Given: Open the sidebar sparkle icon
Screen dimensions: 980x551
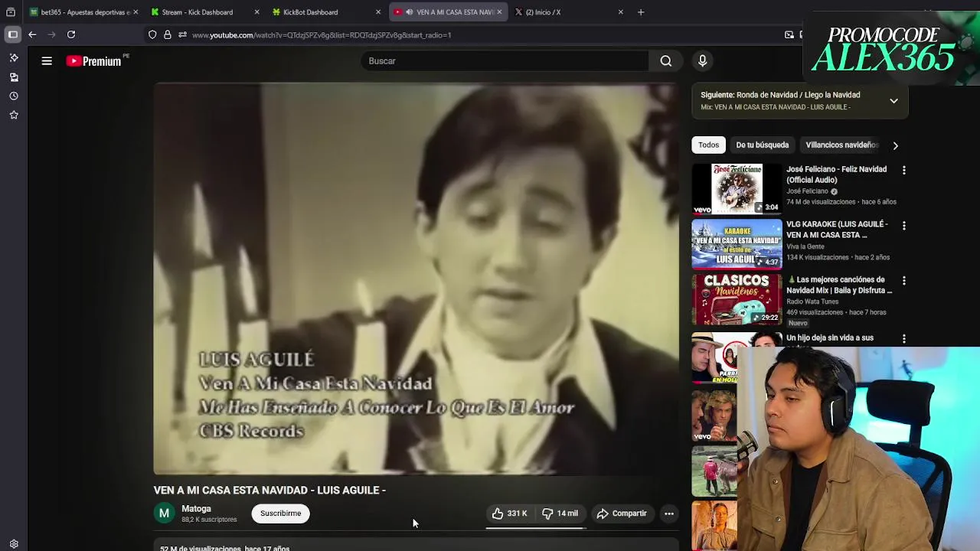Looking at the screenshot, I should click(14, 58).
